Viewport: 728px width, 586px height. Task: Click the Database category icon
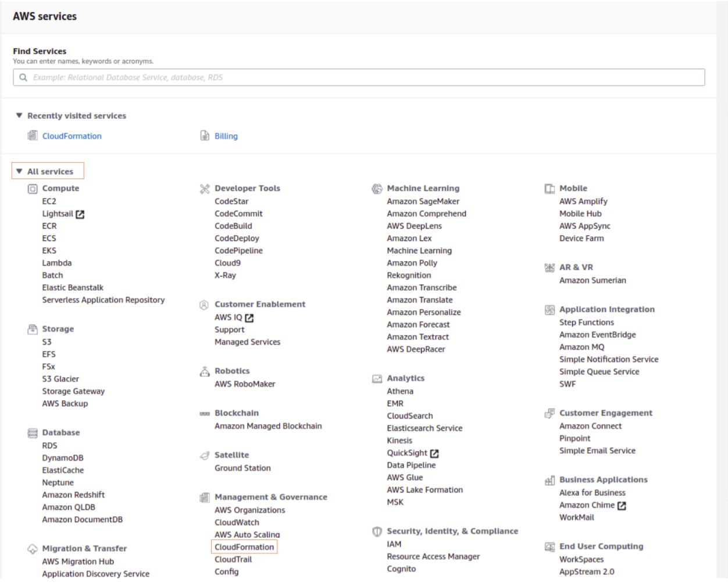point(33,433)
